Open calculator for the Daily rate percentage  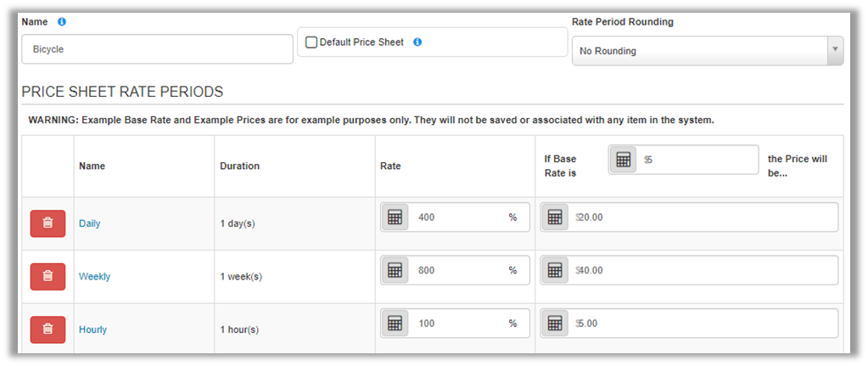[395, 217]
